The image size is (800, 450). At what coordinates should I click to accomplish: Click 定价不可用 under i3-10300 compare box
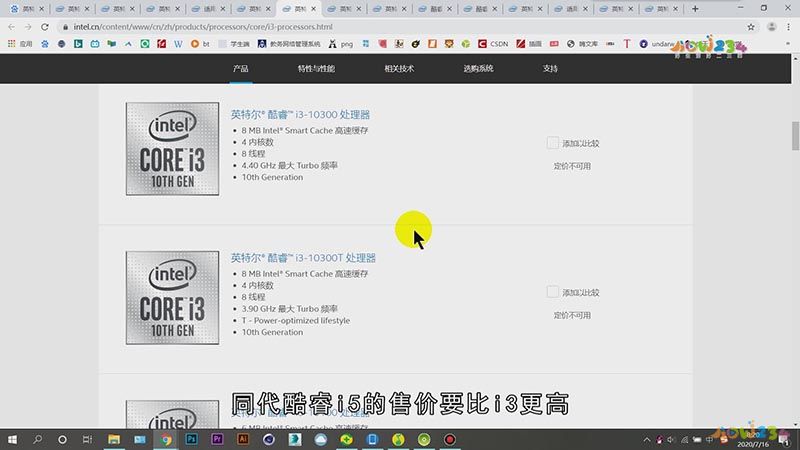(572, 166)
